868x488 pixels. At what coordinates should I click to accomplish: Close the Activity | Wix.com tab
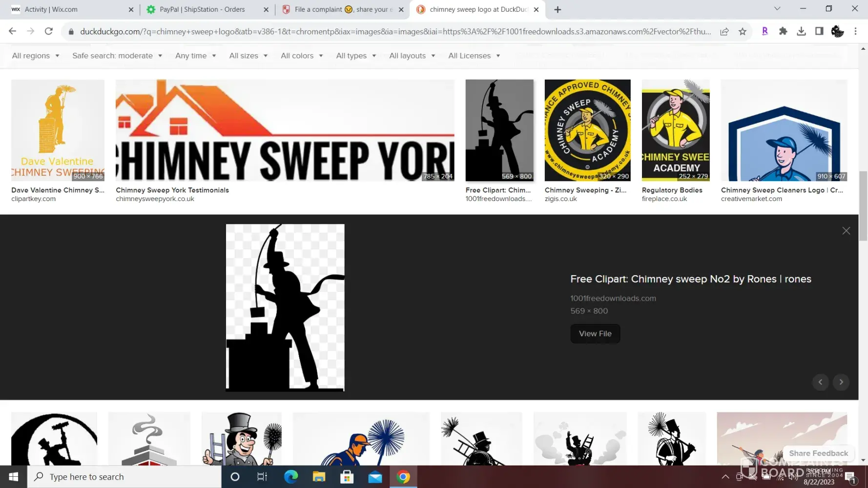(x=131, y=9)
